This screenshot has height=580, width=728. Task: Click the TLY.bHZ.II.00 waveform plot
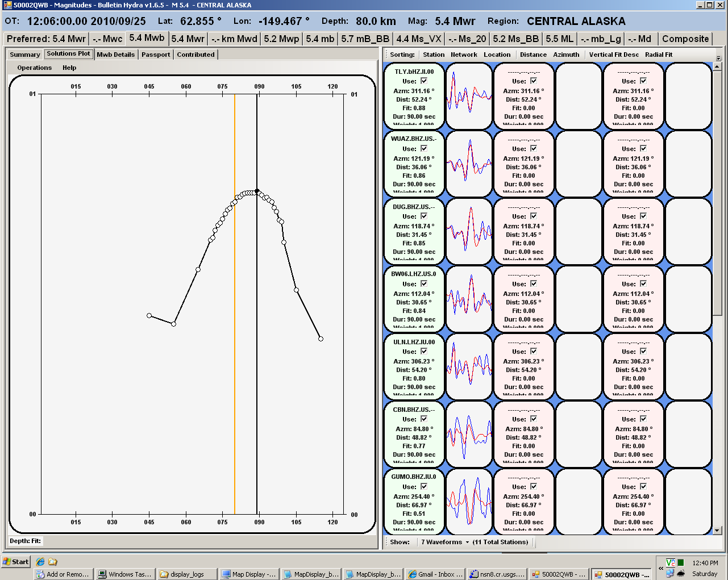click(x=469, y=96)
